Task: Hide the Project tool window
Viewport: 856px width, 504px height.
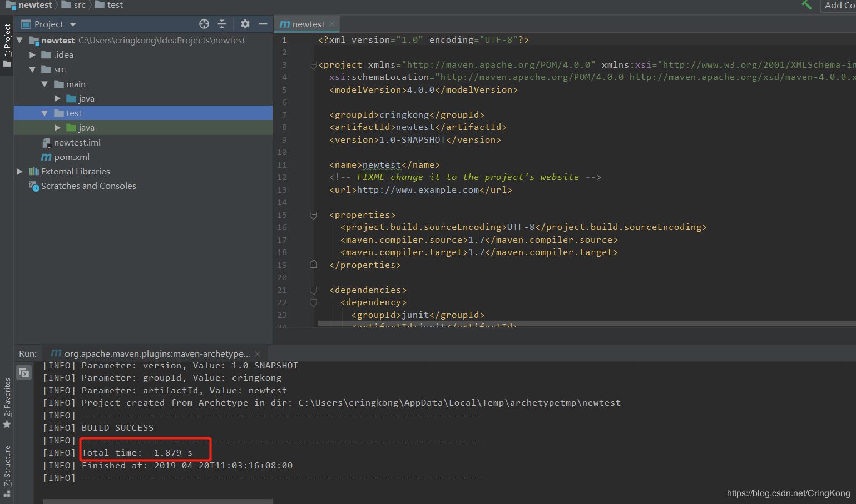Action: pos(263,24)
